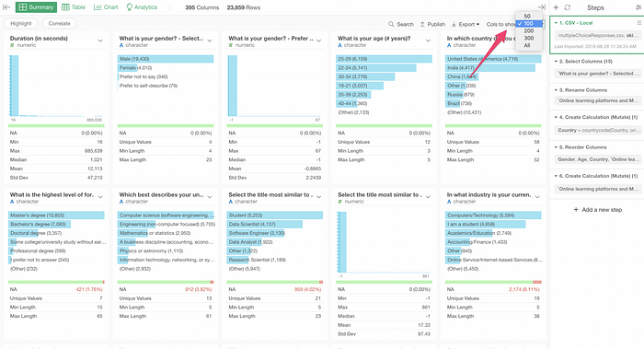Click the NA value 2,174 (9.11%)
Image resolution: width=644 pixels, height=349 pixels.
click(523, 289)
